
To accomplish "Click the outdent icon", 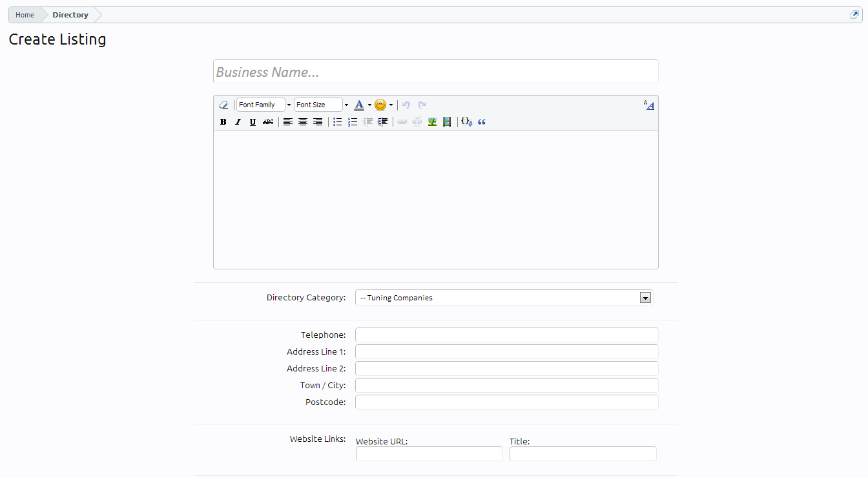I will pyautogui.click(x=367, y=121).
